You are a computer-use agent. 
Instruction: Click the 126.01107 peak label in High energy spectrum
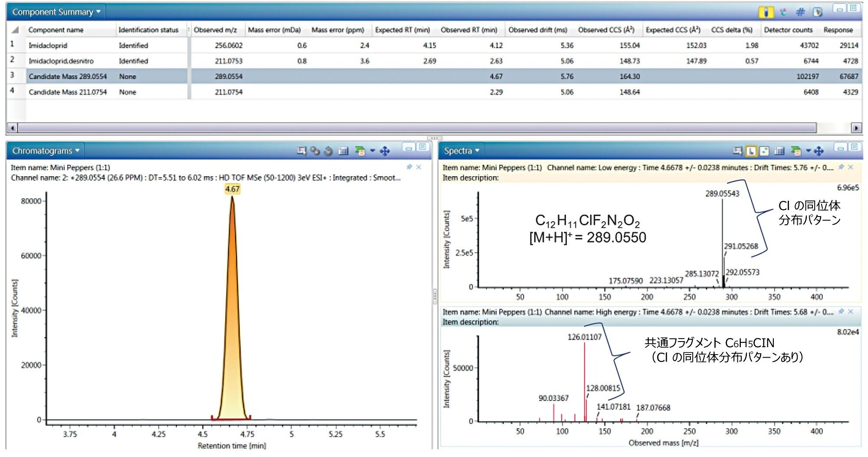point(585,337)
